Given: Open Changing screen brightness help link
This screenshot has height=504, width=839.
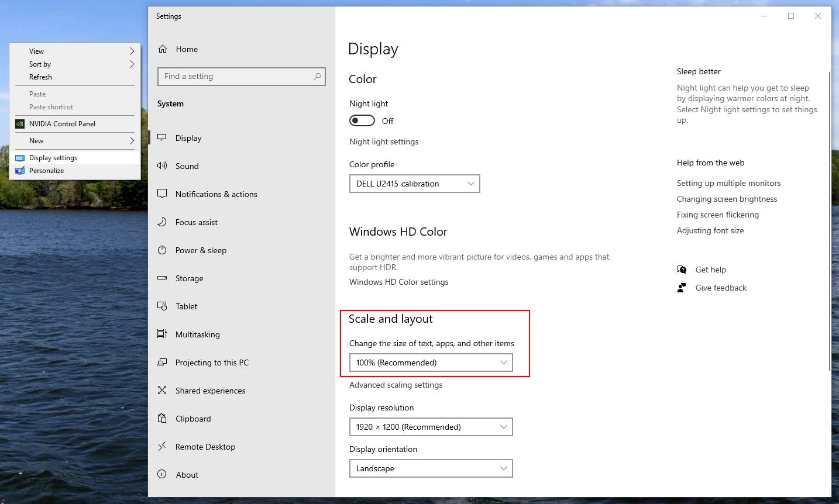Looking at the screenshot, I should 727,199.
